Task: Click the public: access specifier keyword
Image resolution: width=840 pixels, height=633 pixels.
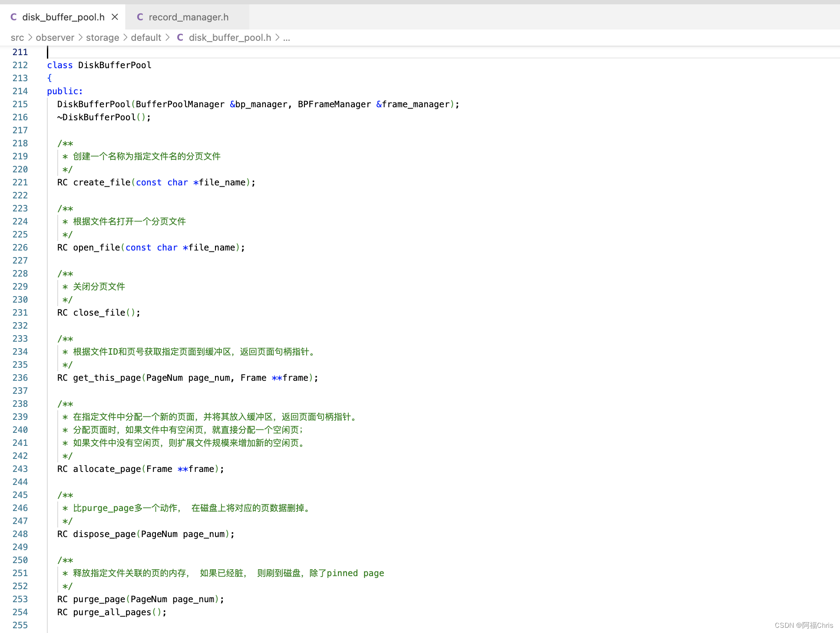Action: [65, 91]
